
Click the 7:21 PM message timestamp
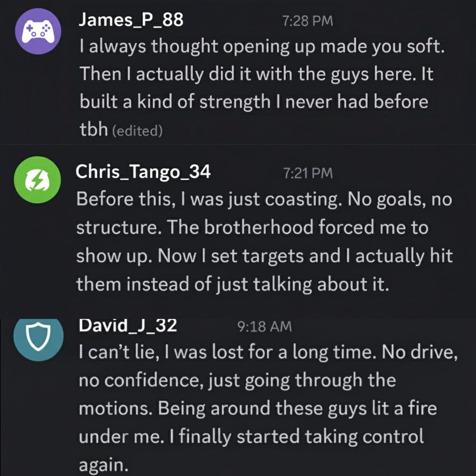(x=307, y=173)
